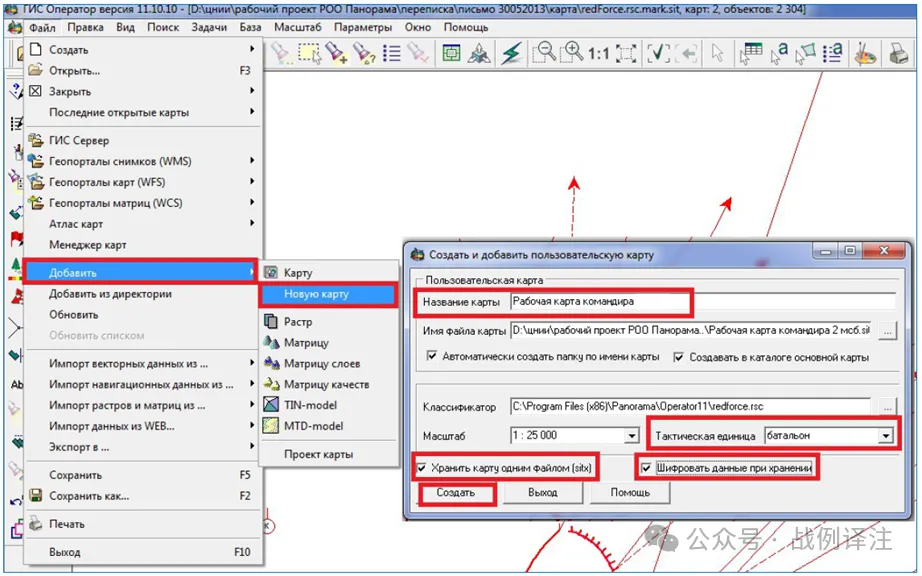The width and height of the screenshot is (922, 576).
Task: Open the Масштаб menu in menu bar
Action: pyautogui.click(x=298, y=27)
